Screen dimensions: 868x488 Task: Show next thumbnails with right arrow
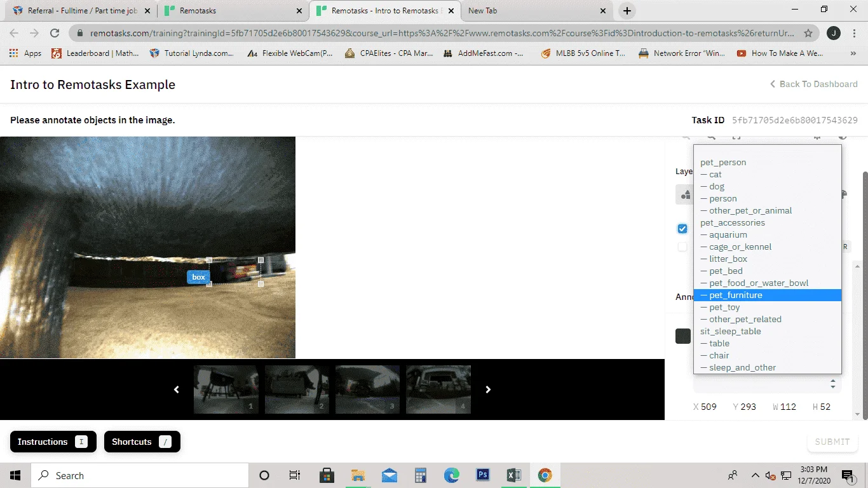point(488,390)
